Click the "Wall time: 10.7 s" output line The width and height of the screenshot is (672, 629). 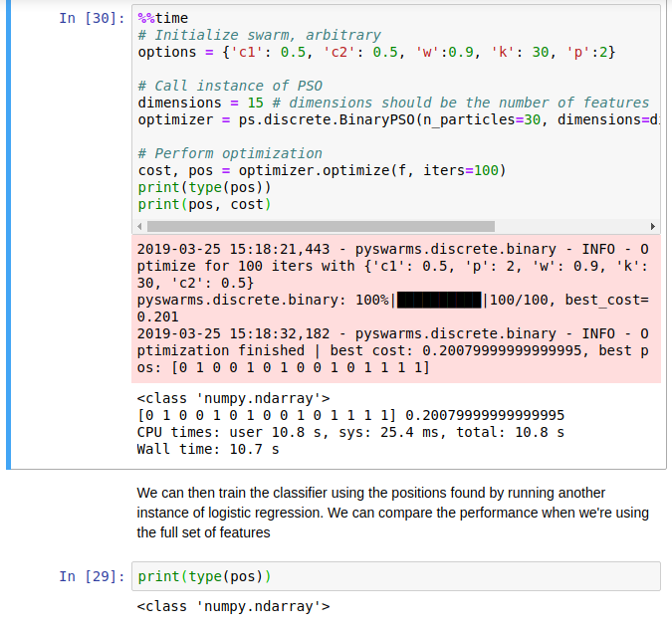click(208, 449)
